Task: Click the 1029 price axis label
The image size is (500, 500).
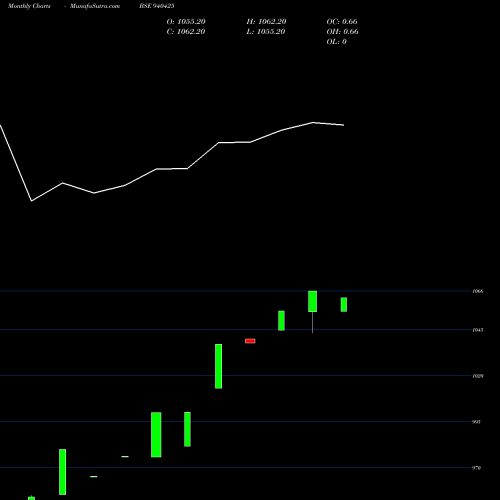Action: point(478,376)
